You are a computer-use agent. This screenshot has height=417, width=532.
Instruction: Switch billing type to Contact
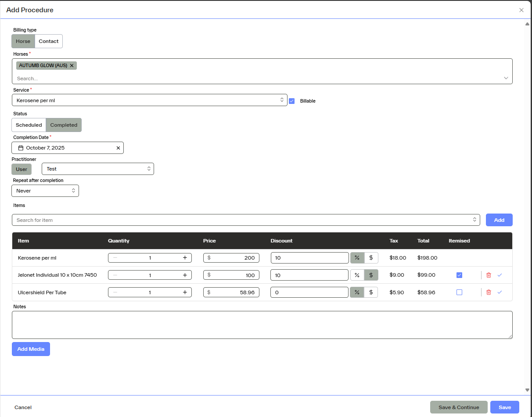pos(48,41)
